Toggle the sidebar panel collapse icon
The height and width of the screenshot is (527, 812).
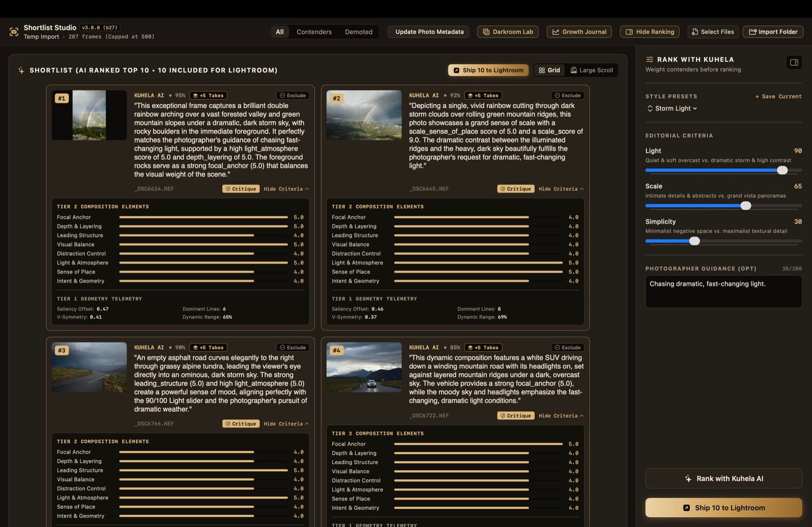(794, 62)
